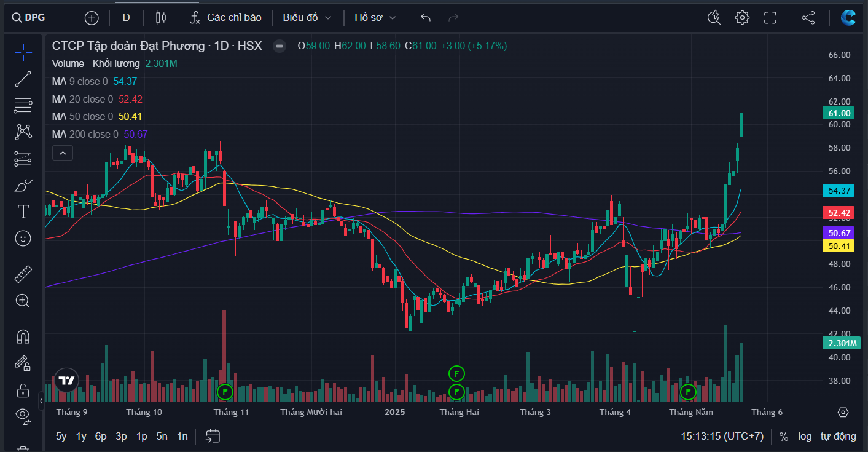Enable fullscreen mode
The image size is (868, 452).
point(770,18)
